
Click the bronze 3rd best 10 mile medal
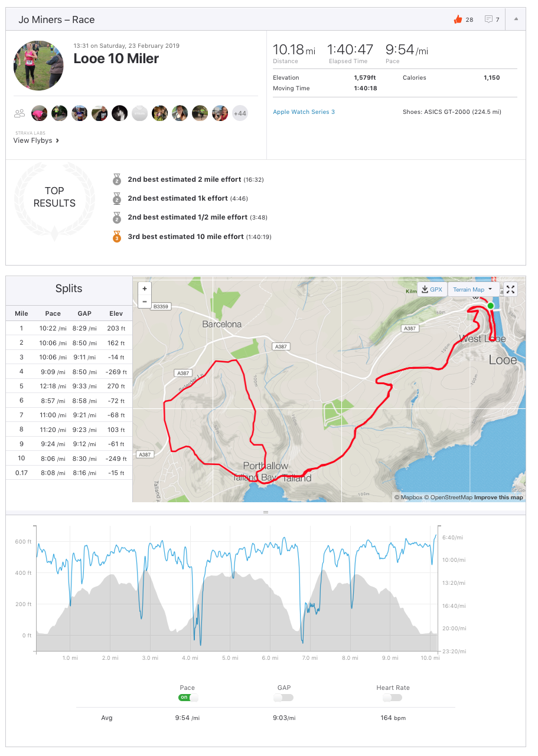[x=117, y=237]
